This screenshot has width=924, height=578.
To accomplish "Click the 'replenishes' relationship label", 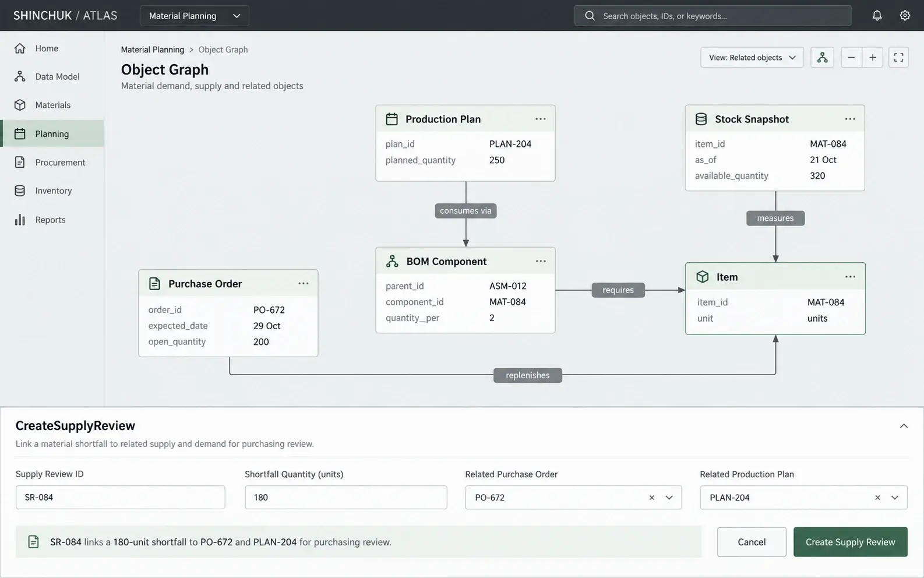I will click(528, 375).
